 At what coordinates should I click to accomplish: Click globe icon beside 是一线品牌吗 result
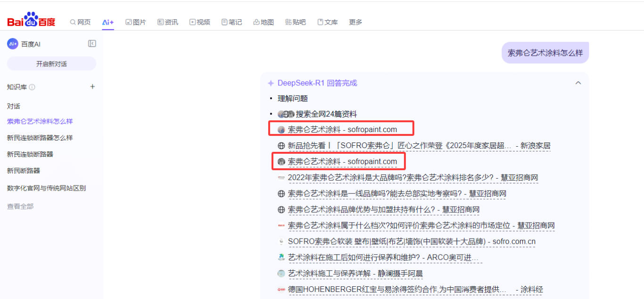(281, 194)
